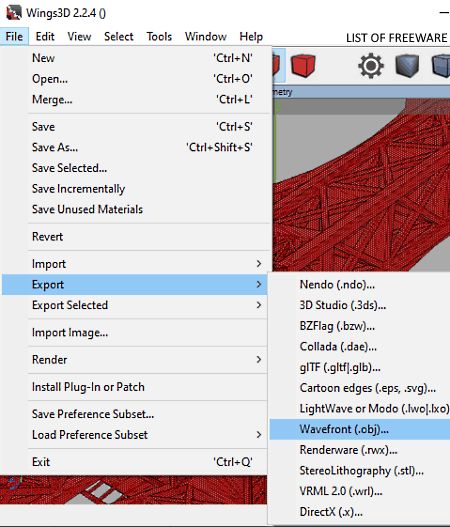The width and height of the screenshot is (450, 527).
Task: Export as StereoLithography (.stl)...
Action: pos(360,471)
